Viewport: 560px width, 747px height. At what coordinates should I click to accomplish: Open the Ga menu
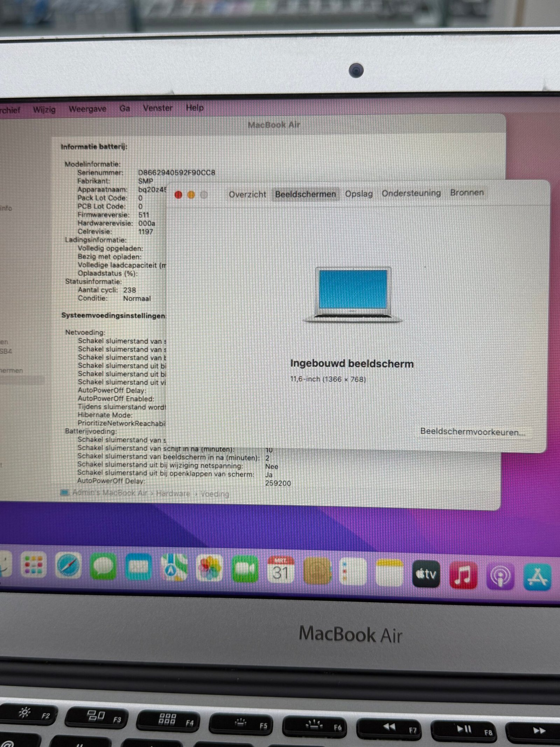125,109
